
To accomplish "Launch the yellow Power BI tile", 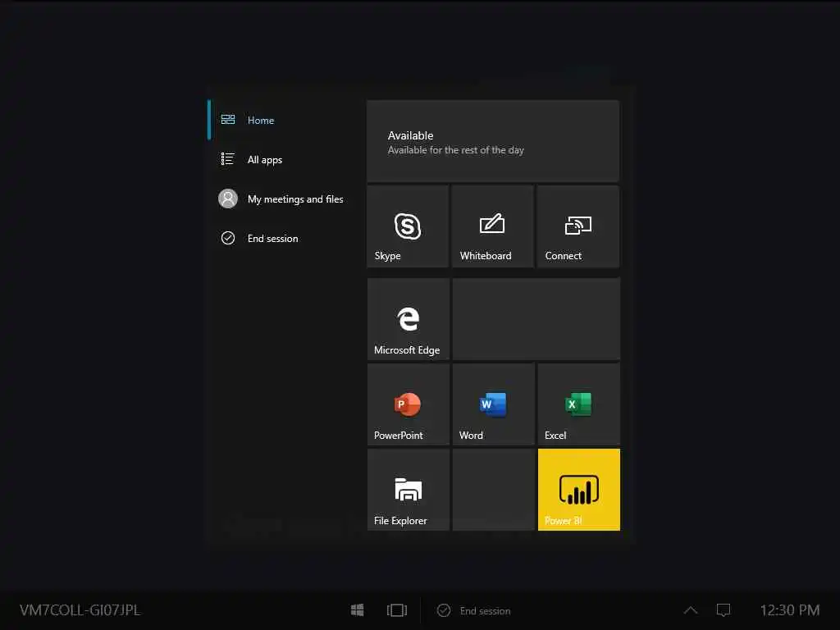I will (x=578, y=490).
